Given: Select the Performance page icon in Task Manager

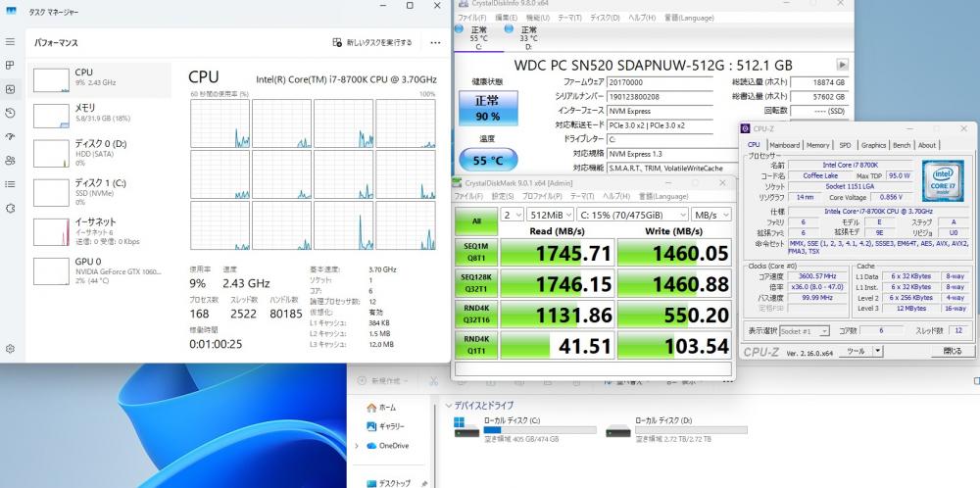Looking at the screenshot, I should pos(10,89).
